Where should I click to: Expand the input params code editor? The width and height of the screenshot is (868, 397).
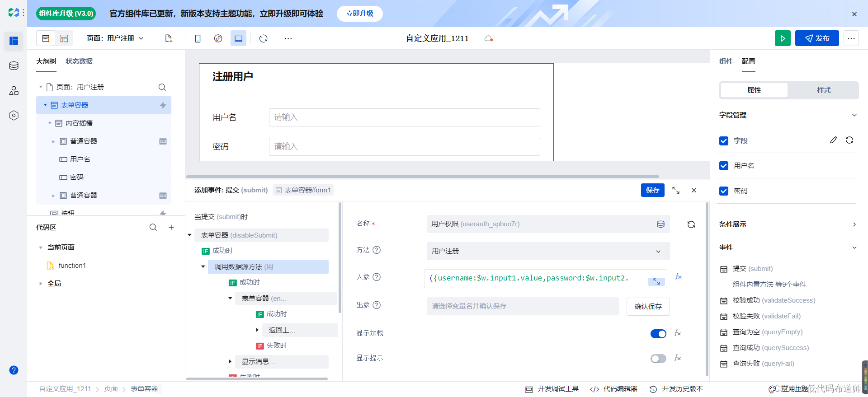click(x=656, y=281)
